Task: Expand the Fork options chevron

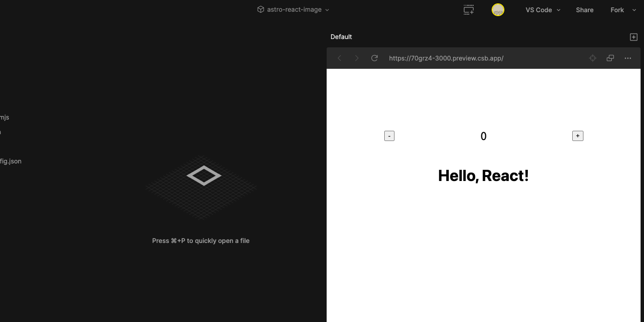Action: (634, 10)
